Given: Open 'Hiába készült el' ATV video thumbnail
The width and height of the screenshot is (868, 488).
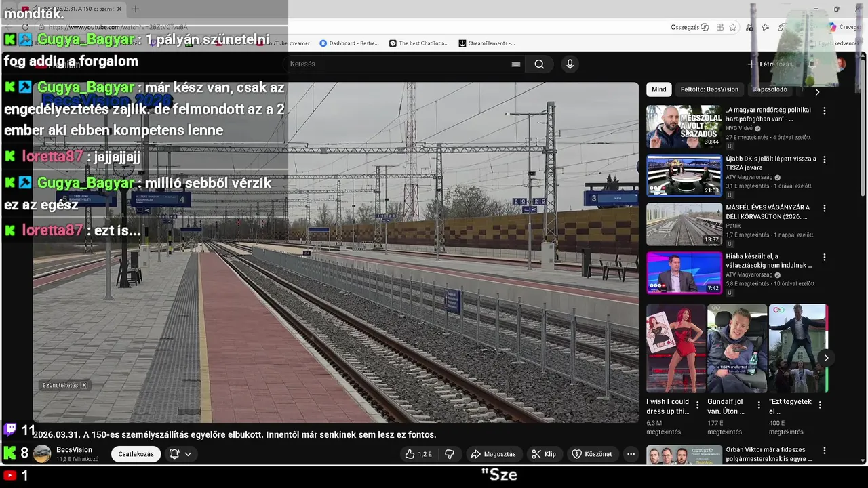Looking at the screenshot, I should [x=684, y=272].
